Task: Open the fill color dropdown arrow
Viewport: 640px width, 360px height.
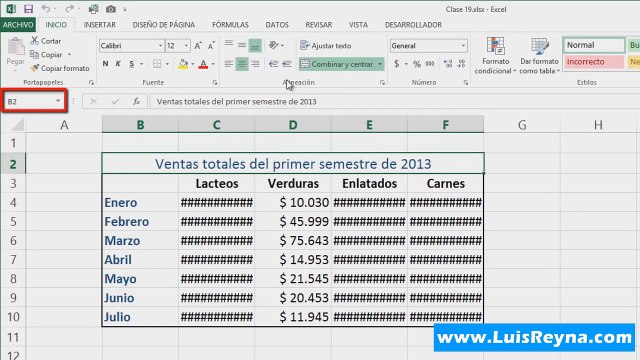Action: point(193,64)
